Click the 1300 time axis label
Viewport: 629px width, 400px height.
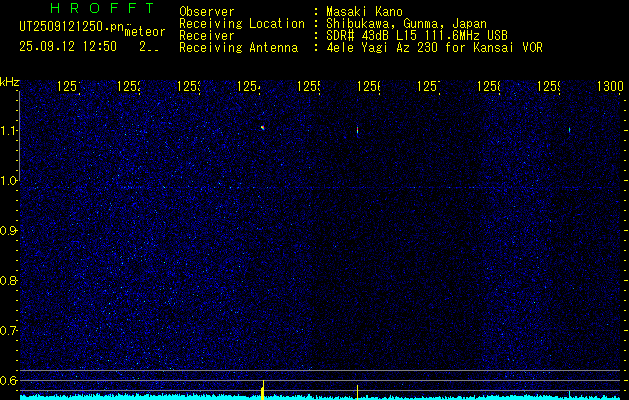coord(610,86)
